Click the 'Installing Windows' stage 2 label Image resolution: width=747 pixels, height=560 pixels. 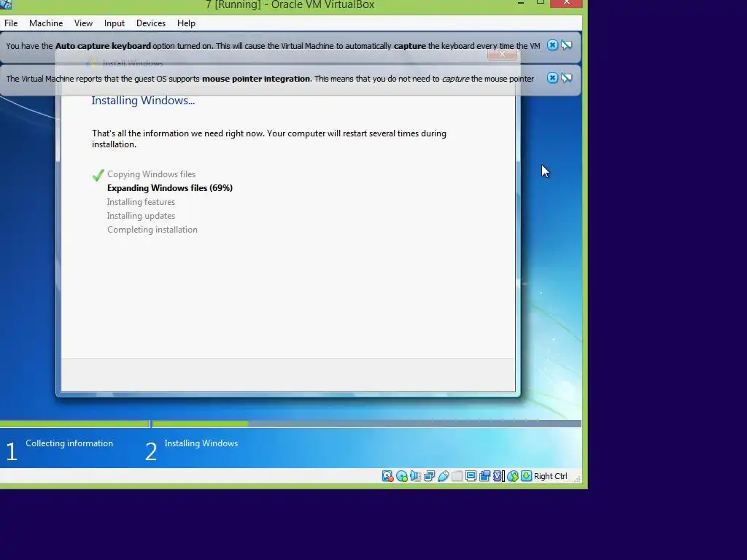(x=201, y=443)
